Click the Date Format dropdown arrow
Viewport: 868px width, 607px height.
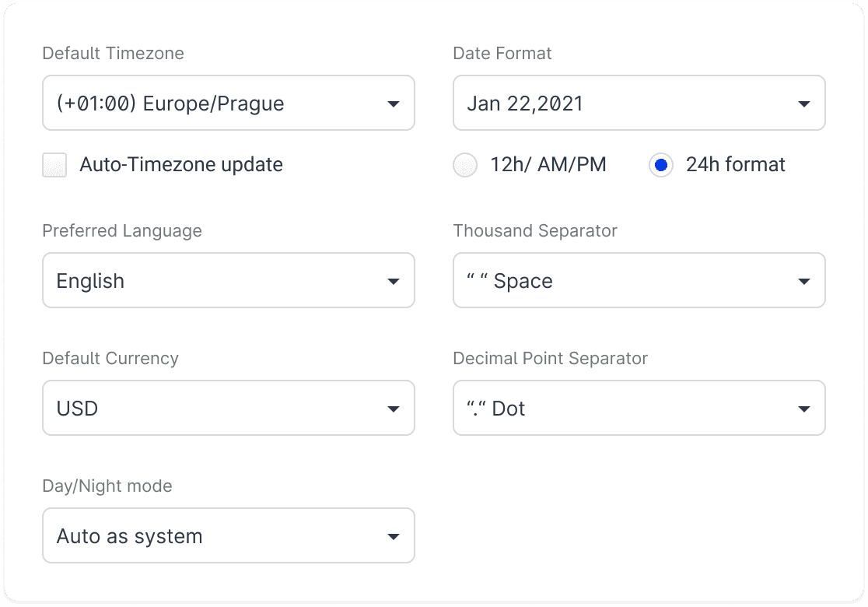pyautogui.click(x=804, y=104)
